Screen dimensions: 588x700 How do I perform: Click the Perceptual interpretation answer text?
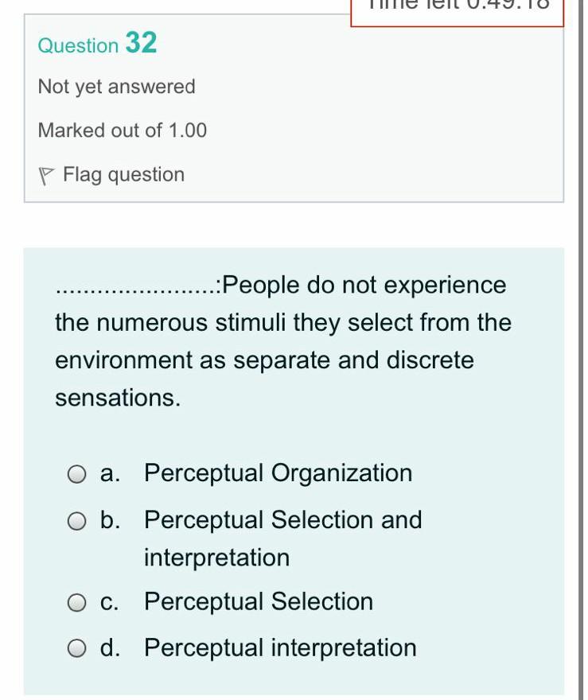coord(280,647)
